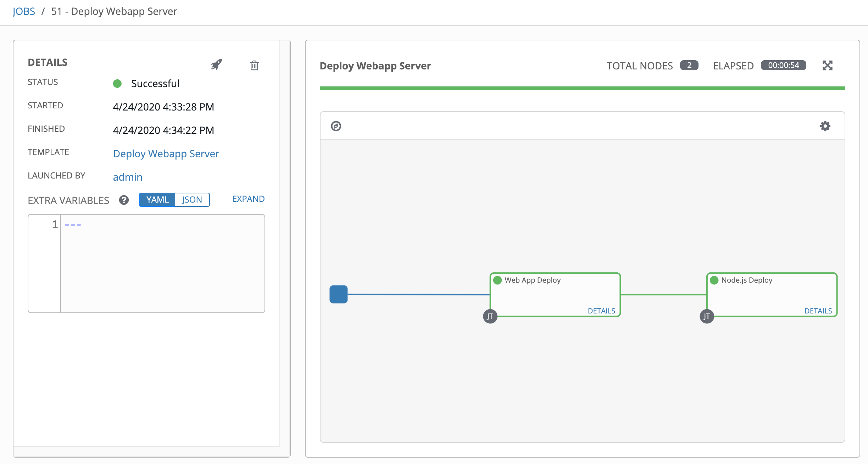Click the elapsed time 00:00:54 badge
The image size is (868, 464).
click(x=783, y=66)
